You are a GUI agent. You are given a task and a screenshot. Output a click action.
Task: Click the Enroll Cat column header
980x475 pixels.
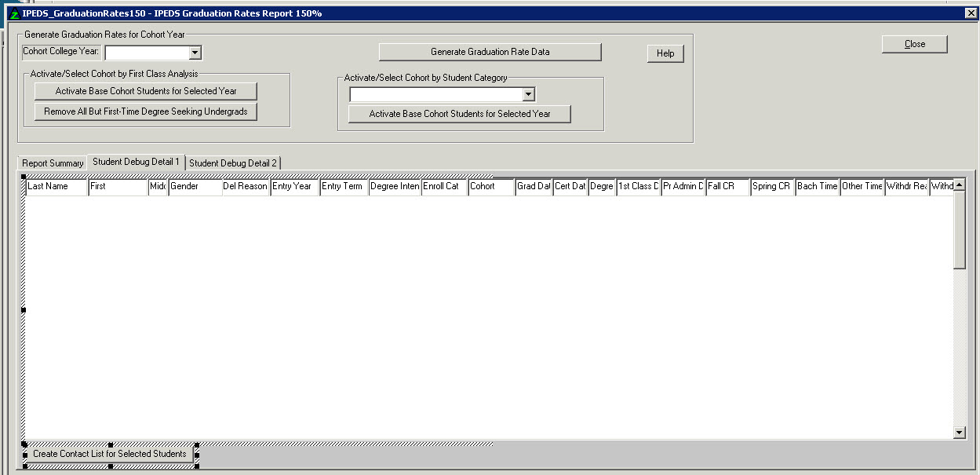click(x=445, y=187)
